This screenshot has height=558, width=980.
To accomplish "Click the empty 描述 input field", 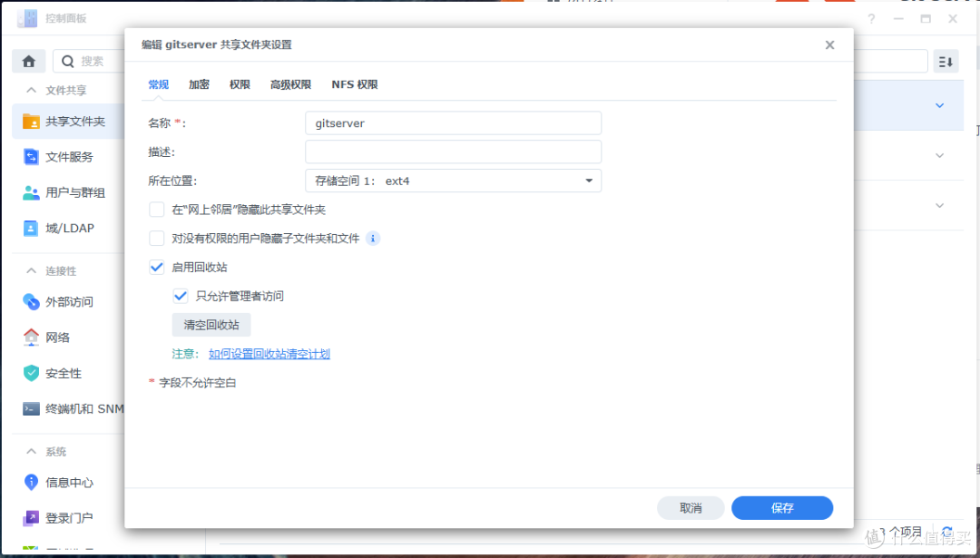I will coord(453,152).
